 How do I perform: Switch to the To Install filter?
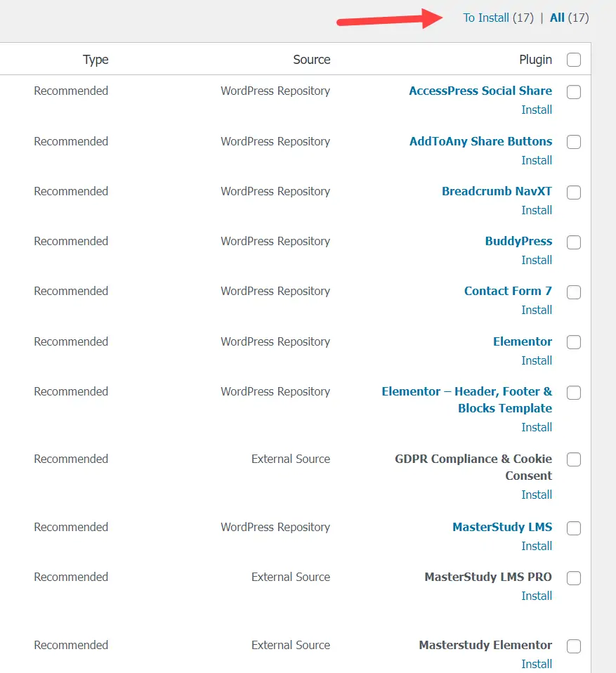point(485,18)
